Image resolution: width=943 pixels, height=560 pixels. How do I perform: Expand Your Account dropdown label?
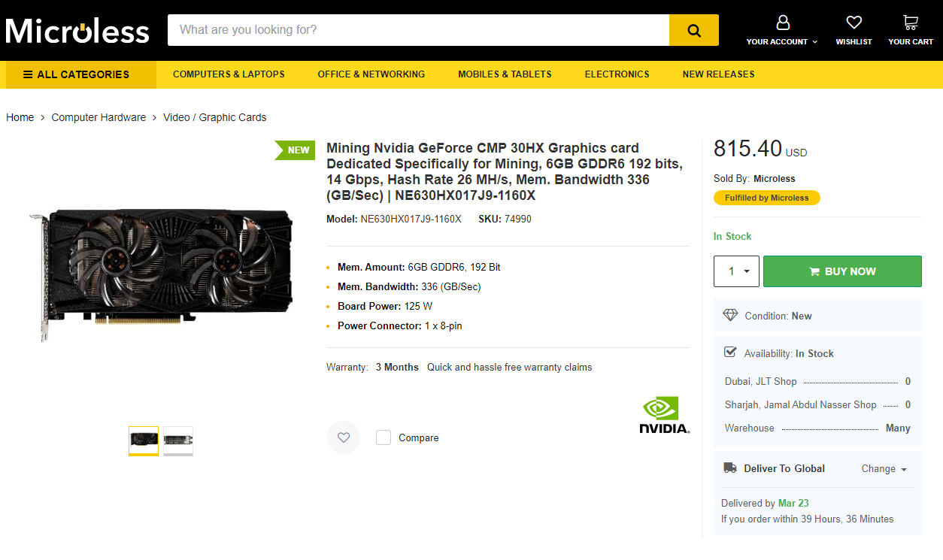click(x=782, y=42)
